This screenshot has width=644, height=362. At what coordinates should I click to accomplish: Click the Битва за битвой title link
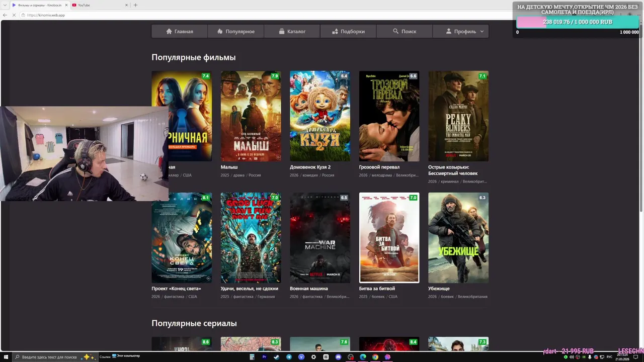click(377, 289)
